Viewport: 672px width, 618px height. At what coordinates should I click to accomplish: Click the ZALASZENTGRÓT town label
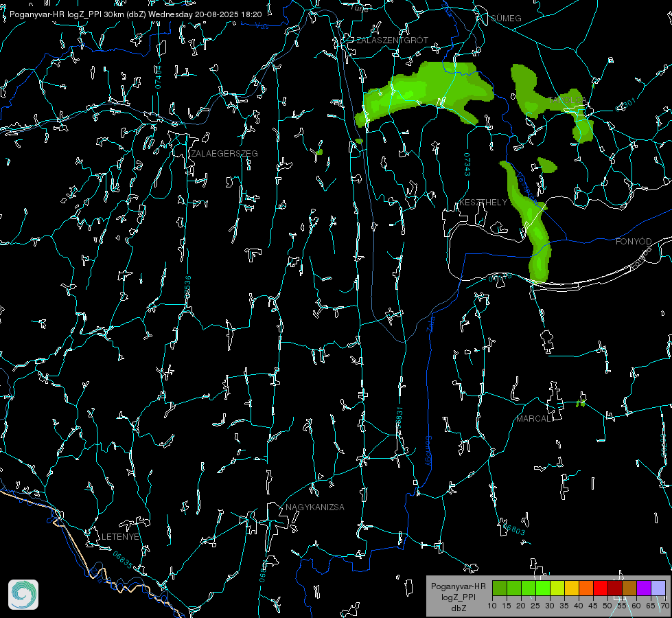click(392, 41)
